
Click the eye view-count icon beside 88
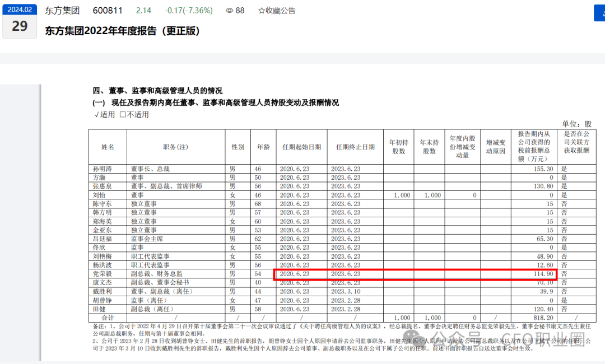pyautogui.click(x=229, y=11)
